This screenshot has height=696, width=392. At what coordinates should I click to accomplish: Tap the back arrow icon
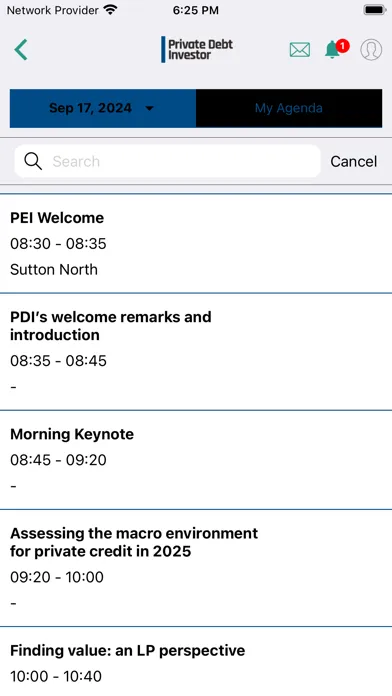point(21,49)
